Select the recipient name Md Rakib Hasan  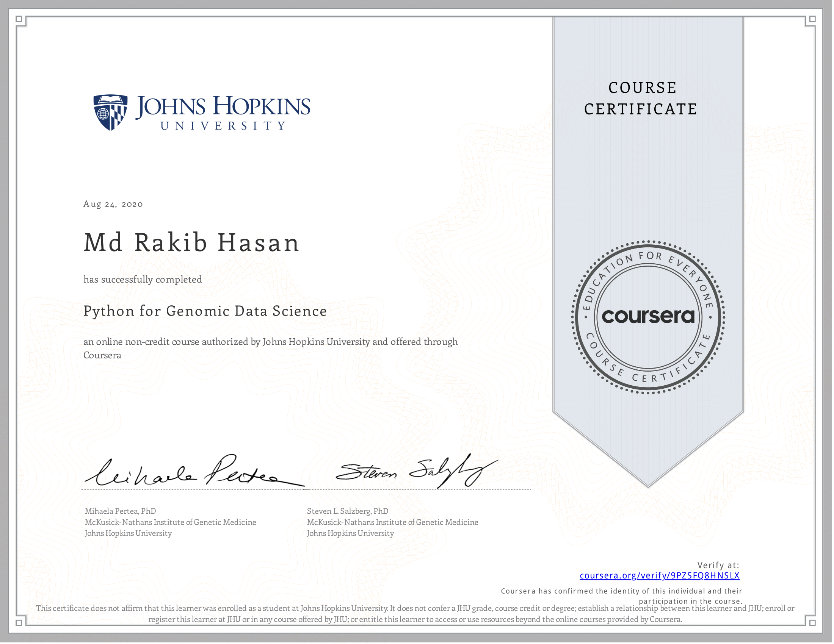191,243
